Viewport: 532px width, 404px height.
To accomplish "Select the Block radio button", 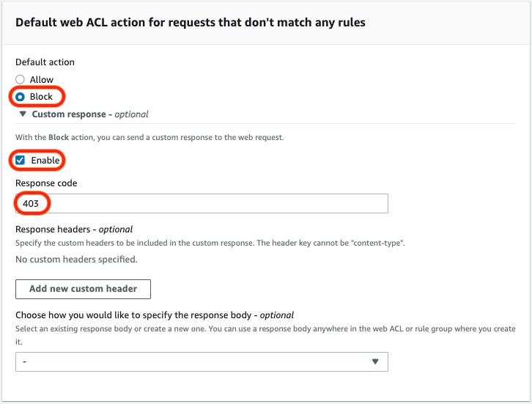I will tap(20, 97).
